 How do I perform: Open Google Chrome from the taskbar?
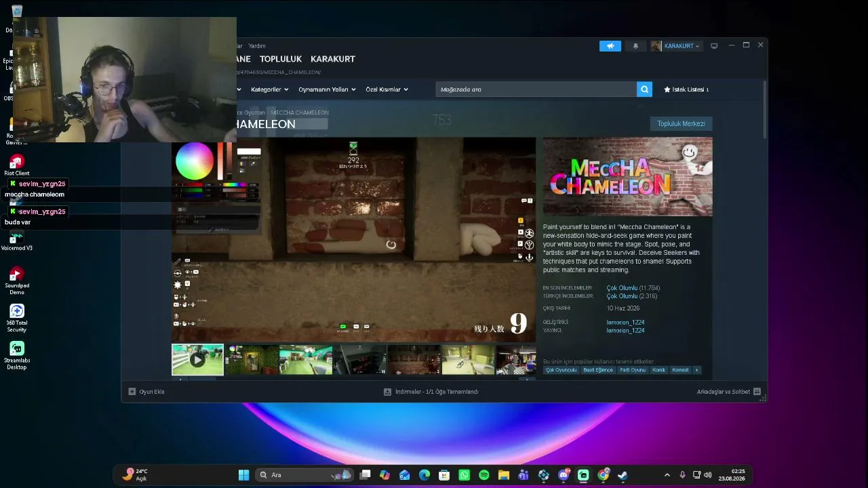pyautogui.click(x=603, y=475)
